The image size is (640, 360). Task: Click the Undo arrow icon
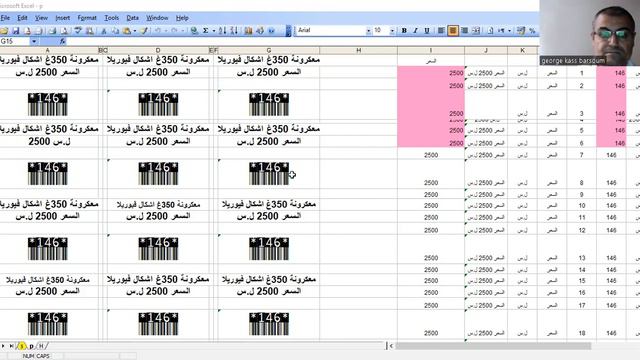coord(158,31)
